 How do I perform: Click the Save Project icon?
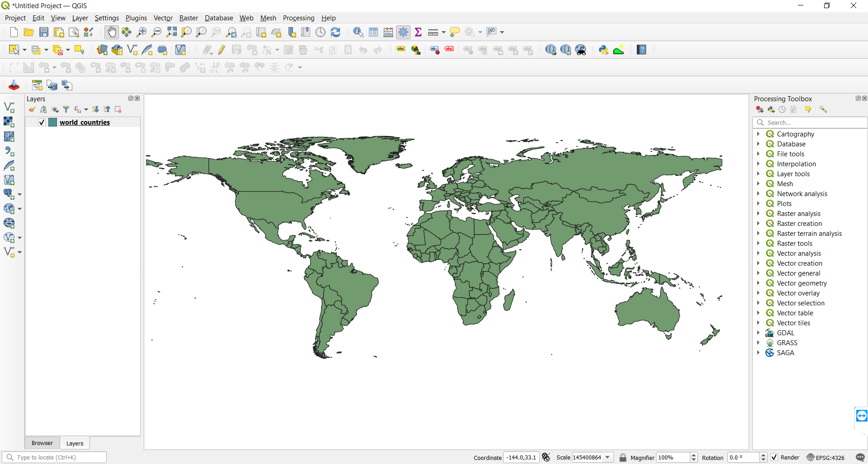click(x=44, y=32)
